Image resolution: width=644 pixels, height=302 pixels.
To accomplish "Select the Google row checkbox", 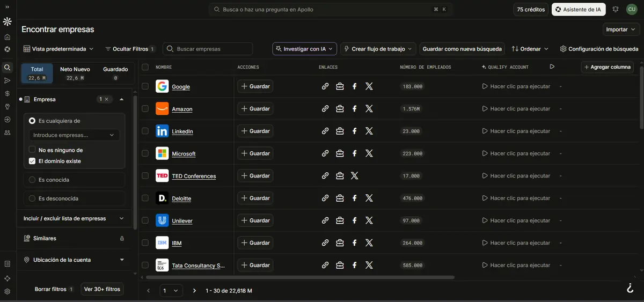I will [145, 86].
